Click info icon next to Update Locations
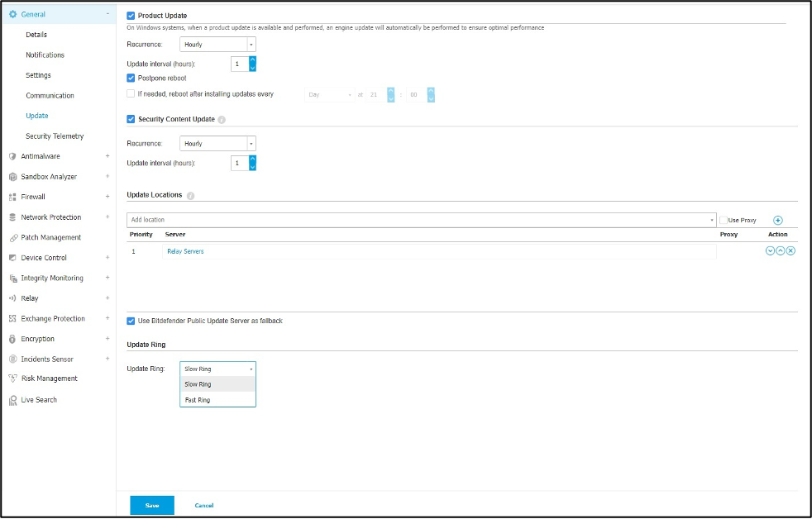The image size is (812, 519). pos(190,196)
